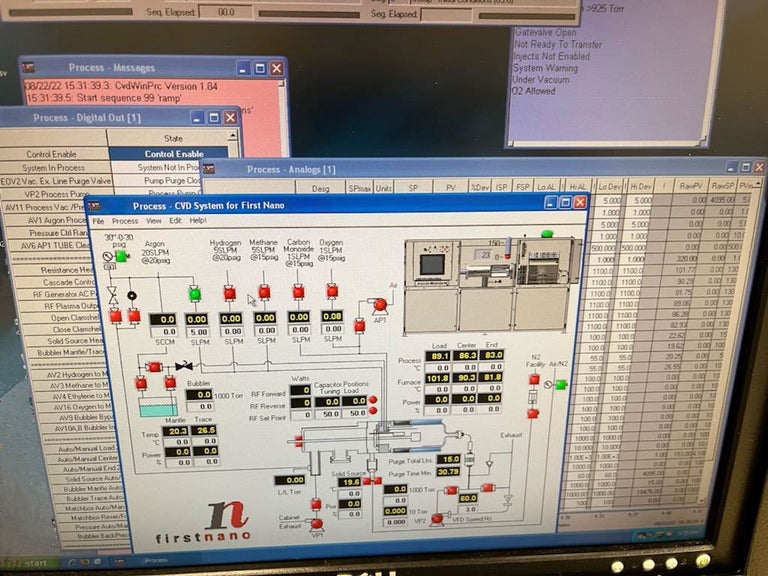Click the Purge Total Ltrs value 15.0
This screenshot has width=768, height=576.
(x=449, y=459)
